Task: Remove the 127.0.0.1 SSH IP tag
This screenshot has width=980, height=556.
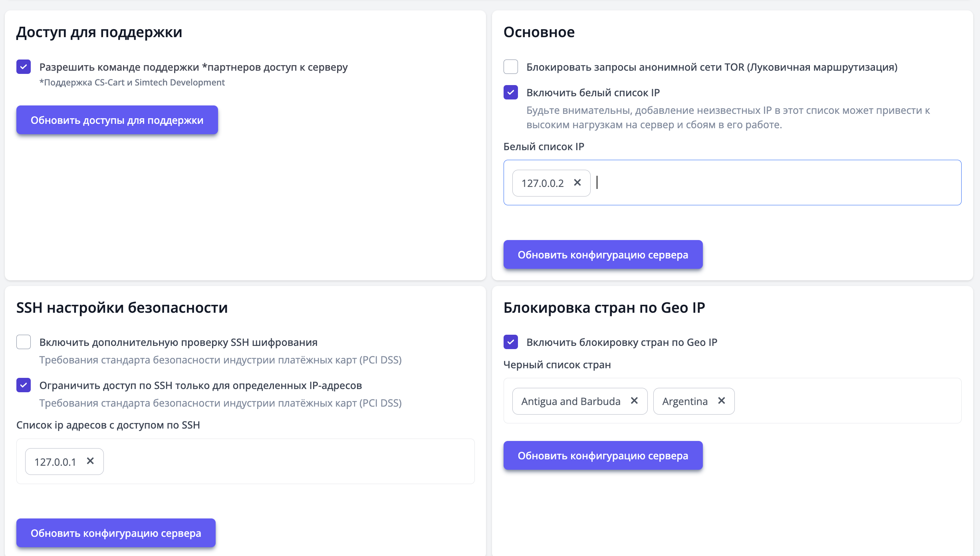Action: 90,461
